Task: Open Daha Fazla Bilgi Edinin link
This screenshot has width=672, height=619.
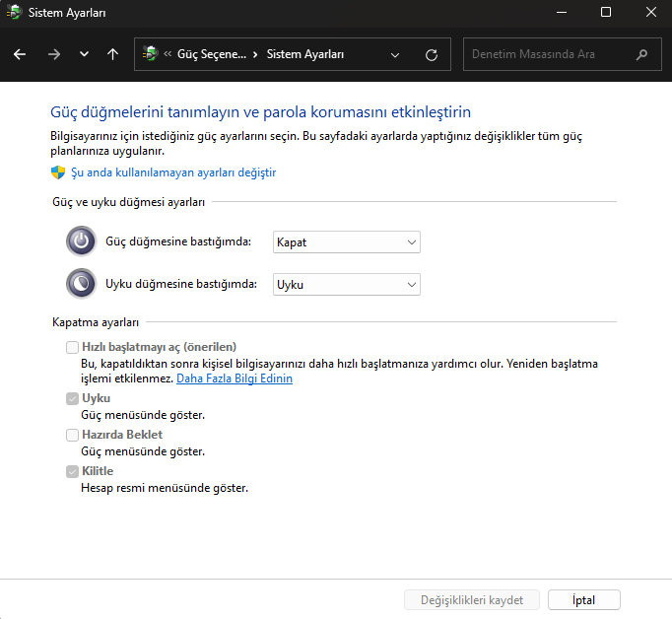Action: pos(235,378)
